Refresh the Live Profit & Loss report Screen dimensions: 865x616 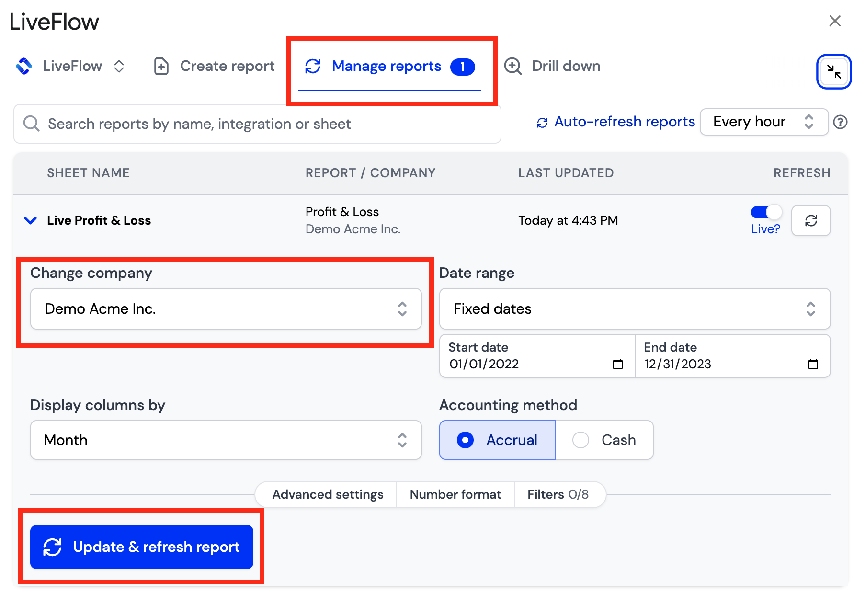pos(811,220)
